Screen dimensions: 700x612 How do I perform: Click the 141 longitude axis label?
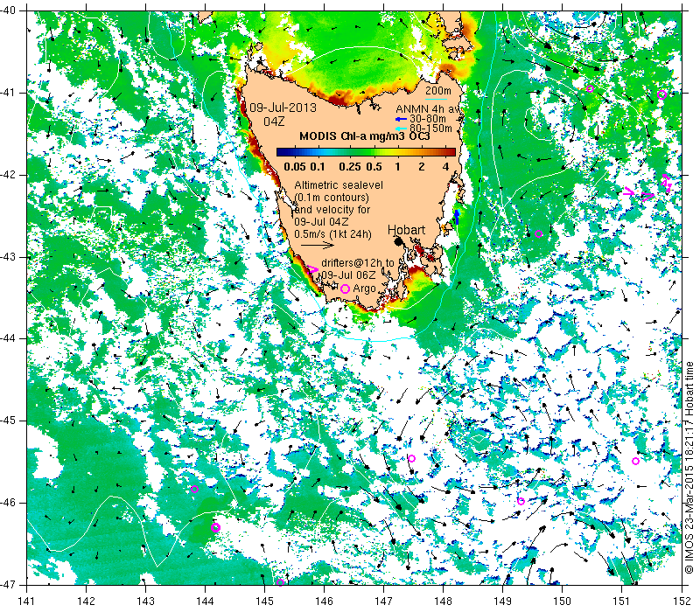click(27, 601)
